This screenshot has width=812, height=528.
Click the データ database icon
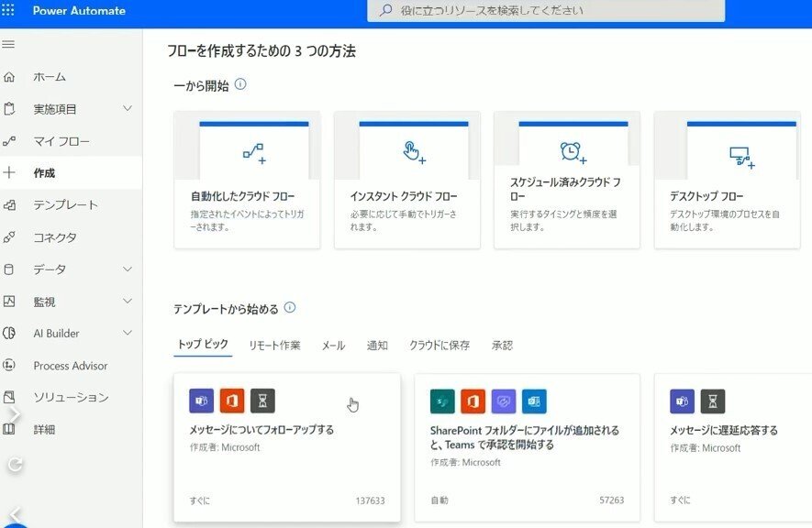(9, 269)
